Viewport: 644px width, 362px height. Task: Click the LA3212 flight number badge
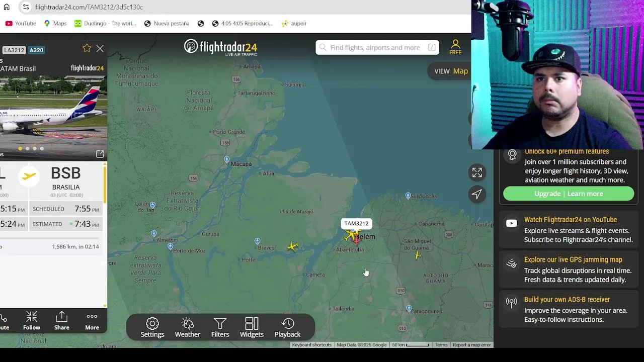click(14, 50)
